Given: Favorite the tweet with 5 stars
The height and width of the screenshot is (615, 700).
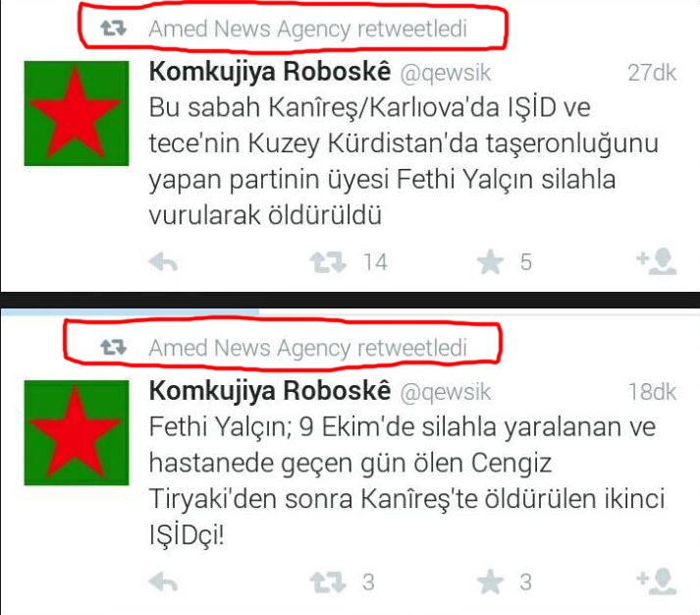Looking at the screenshot, I should click(x=490, y=262).
